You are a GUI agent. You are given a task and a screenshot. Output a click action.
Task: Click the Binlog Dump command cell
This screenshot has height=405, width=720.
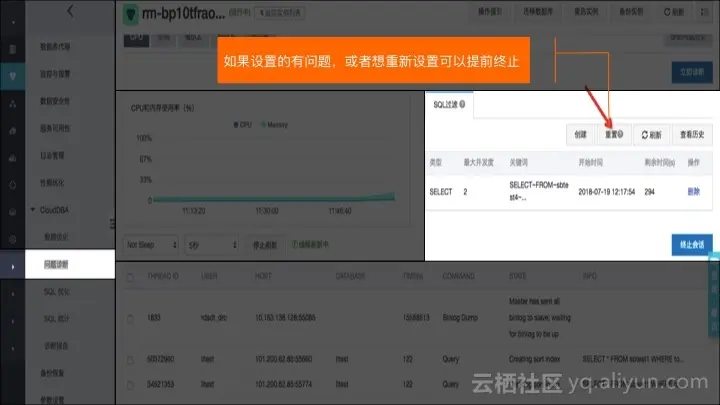[460, 317]
